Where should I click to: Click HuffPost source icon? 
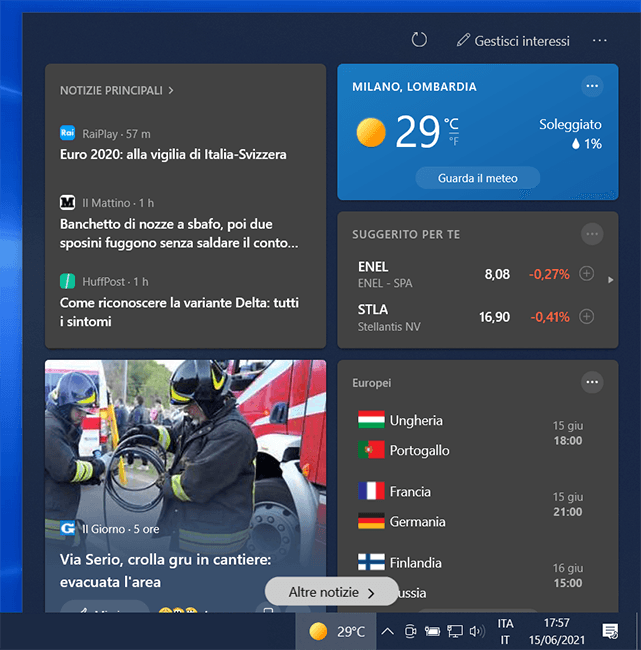[x=67, y=281]
